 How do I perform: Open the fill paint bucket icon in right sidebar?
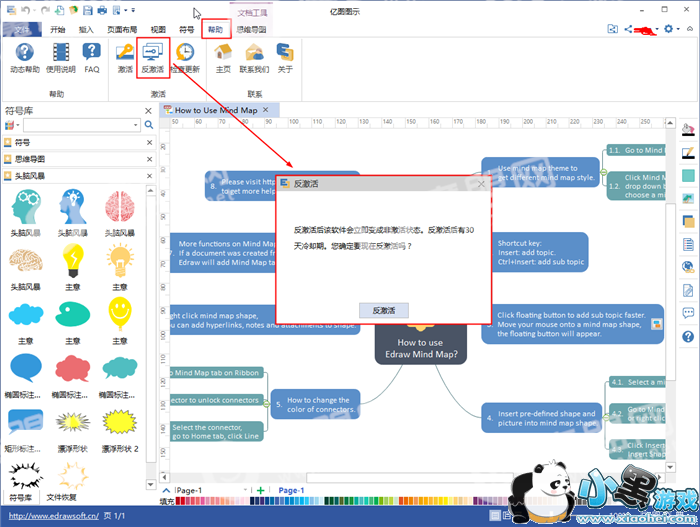[x=688, y=130]
